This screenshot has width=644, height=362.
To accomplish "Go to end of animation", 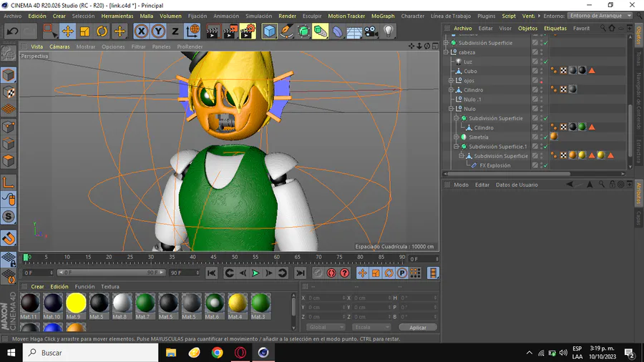I will (x=301, y=273).
